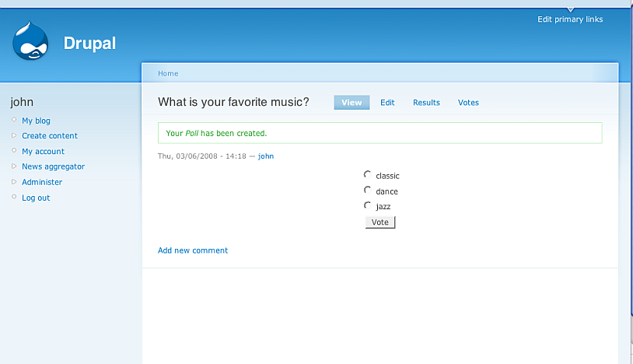Select the classic radio button
The image size is (633, 364).
368,175
